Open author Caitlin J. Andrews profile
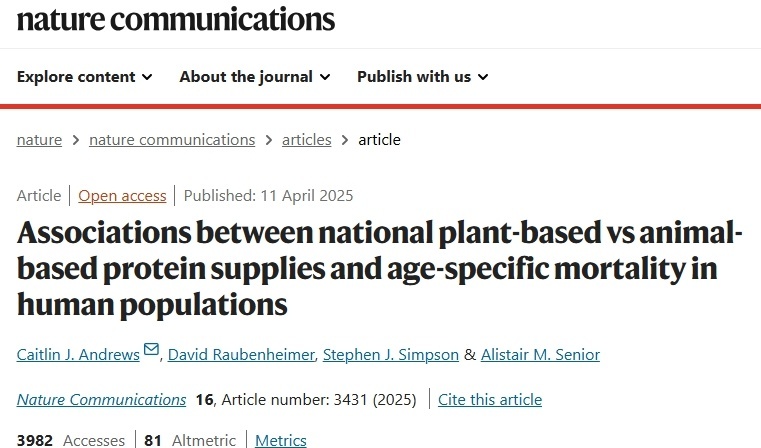This screenshot has height=448, width=761. [78, 354]
